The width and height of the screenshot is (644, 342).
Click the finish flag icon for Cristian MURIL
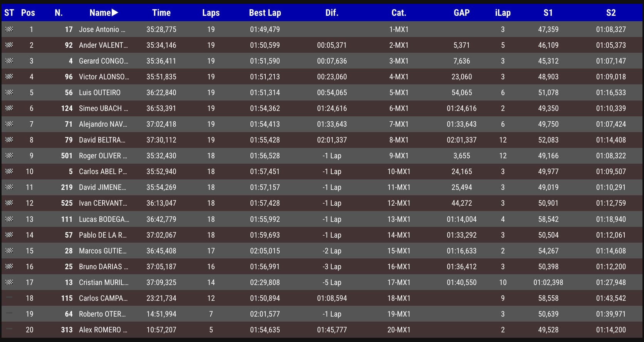pyautogui.click(x=9, y=282)
